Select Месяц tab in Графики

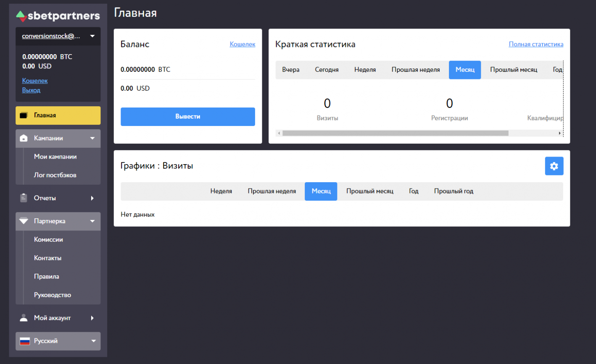click(x=321, y=191)
